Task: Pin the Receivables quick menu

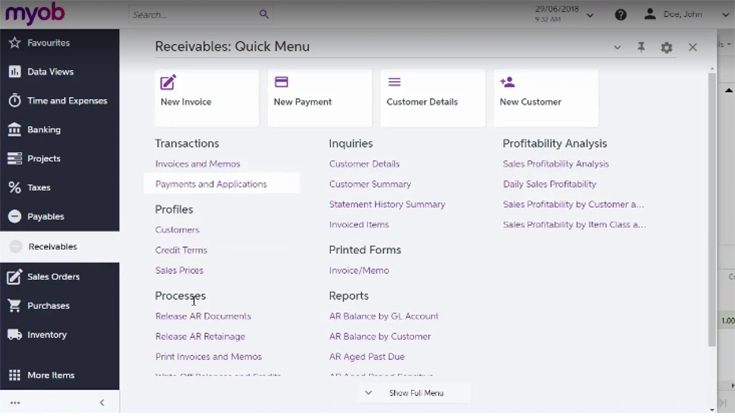Action: [641, 47]
